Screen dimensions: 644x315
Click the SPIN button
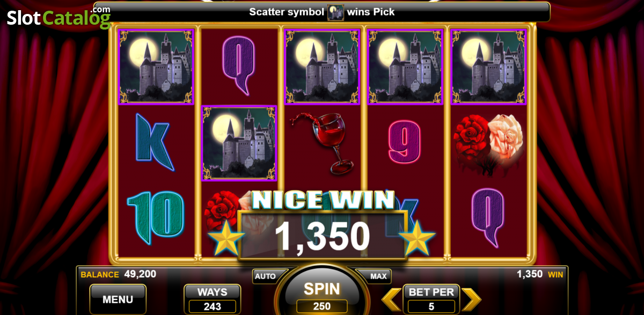tap(322, 292)
